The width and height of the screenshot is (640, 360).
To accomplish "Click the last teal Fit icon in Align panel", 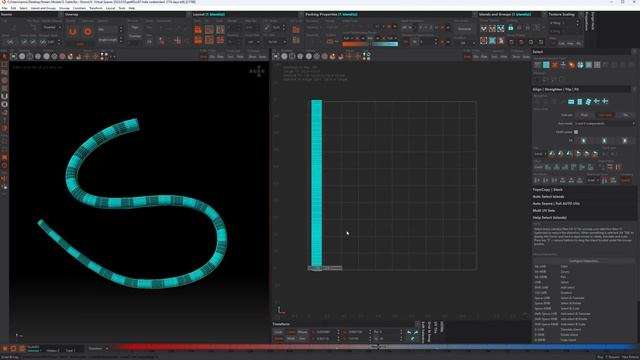I will tap(625, 140).
